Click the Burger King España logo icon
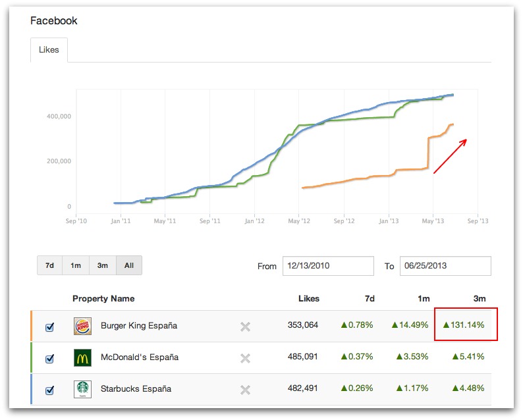Image resolution: width=523 pixels, height=420 pixels. [x=83, y=326]
